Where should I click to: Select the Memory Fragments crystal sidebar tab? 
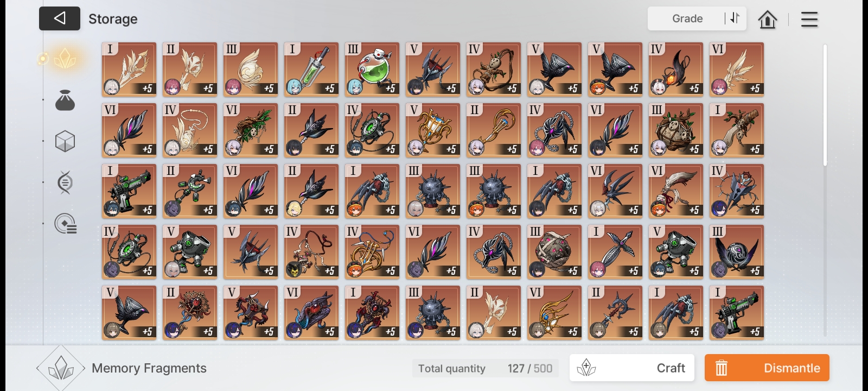[x=65, y=59]
